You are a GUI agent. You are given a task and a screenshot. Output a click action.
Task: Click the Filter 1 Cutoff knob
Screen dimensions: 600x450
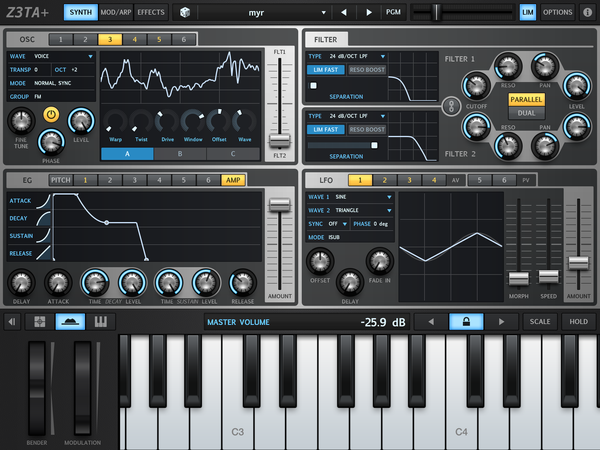click(x=476, y=86)
